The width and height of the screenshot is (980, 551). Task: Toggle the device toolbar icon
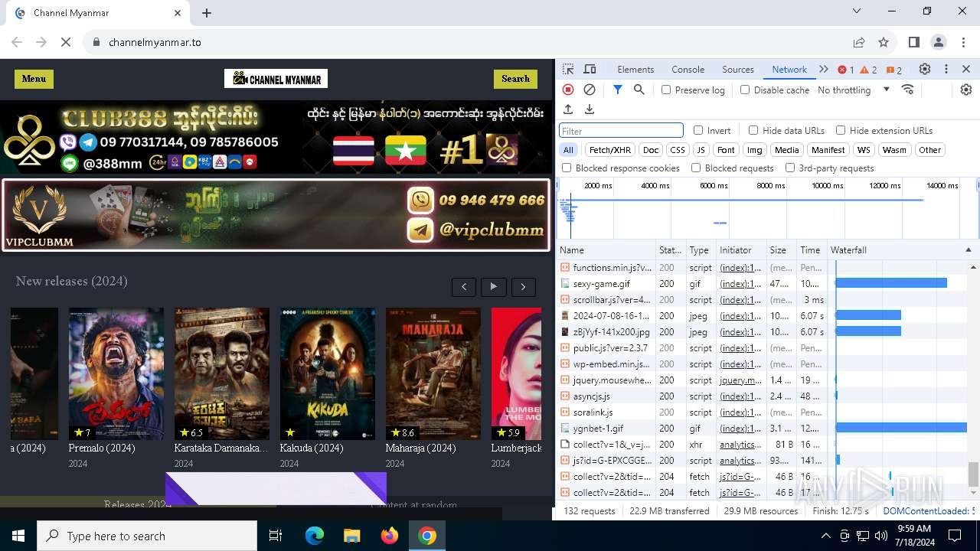tap(590, 69)
